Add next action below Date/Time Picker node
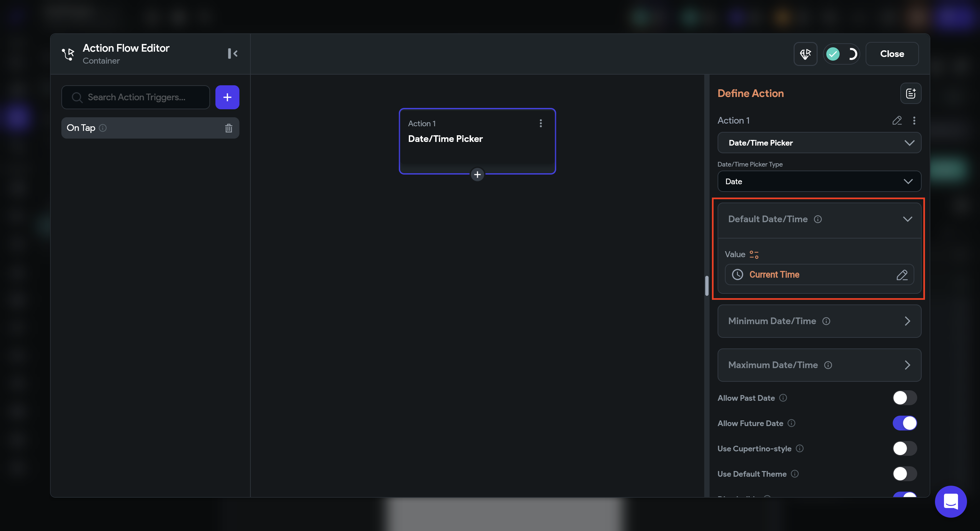Screen dimensions: 980x531 [x=477, y=175]
